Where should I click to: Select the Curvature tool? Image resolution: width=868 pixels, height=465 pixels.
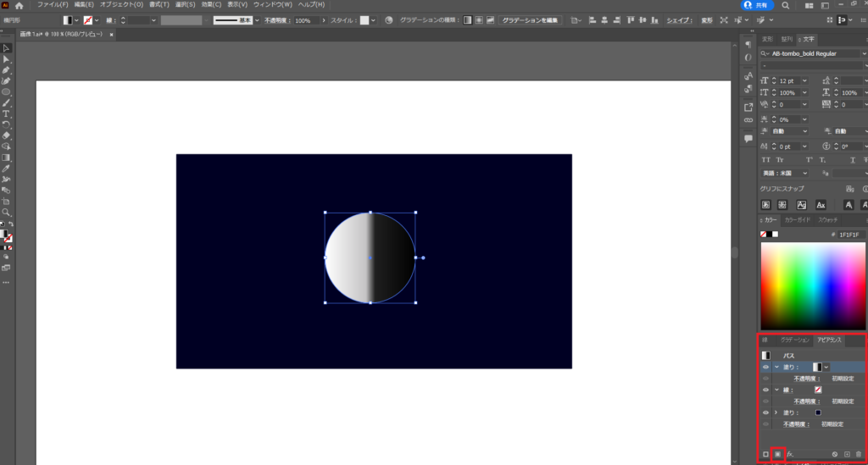6,81
